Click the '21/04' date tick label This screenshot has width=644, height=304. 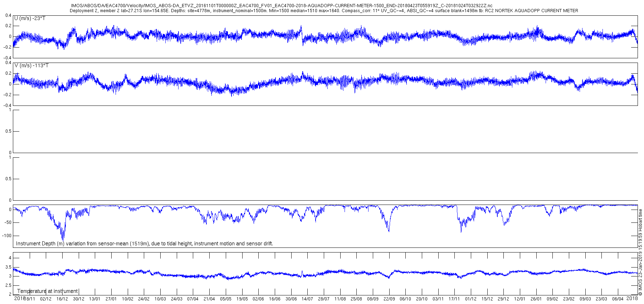pos(209,299)
